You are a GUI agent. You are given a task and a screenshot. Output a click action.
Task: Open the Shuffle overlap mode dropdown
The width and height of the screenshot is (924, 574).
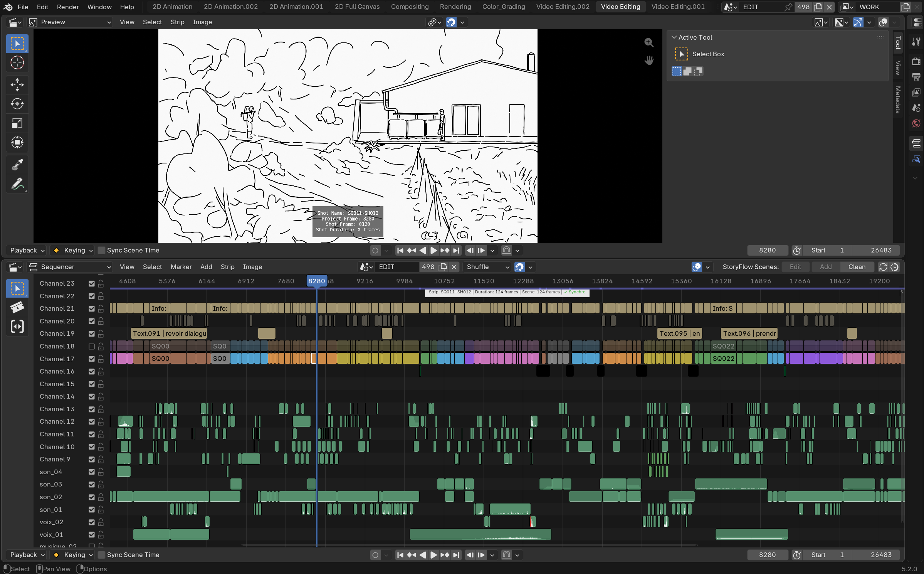tap(488, 267)
